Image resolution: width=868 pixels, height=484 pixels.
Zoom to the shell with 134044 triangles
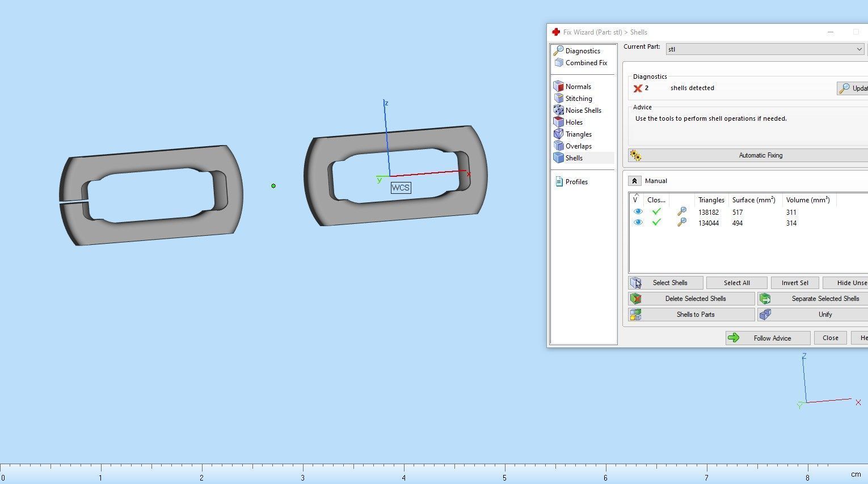tap(682, 222)
